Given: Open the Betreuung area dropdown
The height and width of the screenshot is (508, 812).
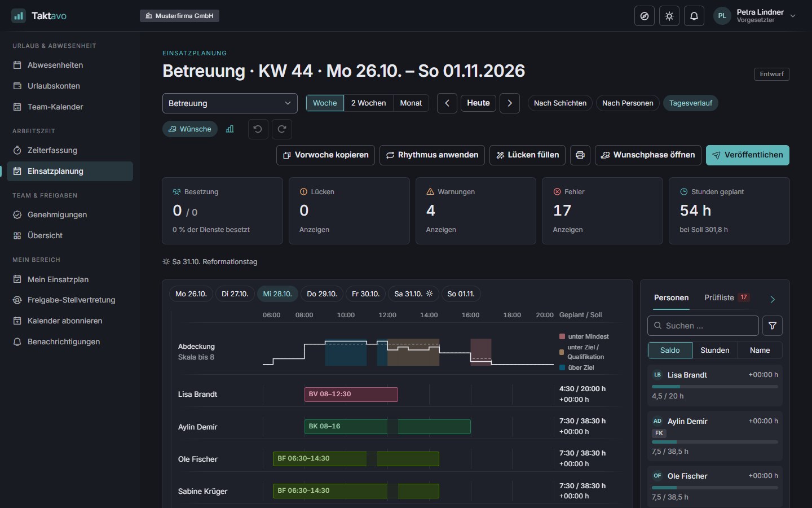Looking at the screenshot, I should (230, 103).
